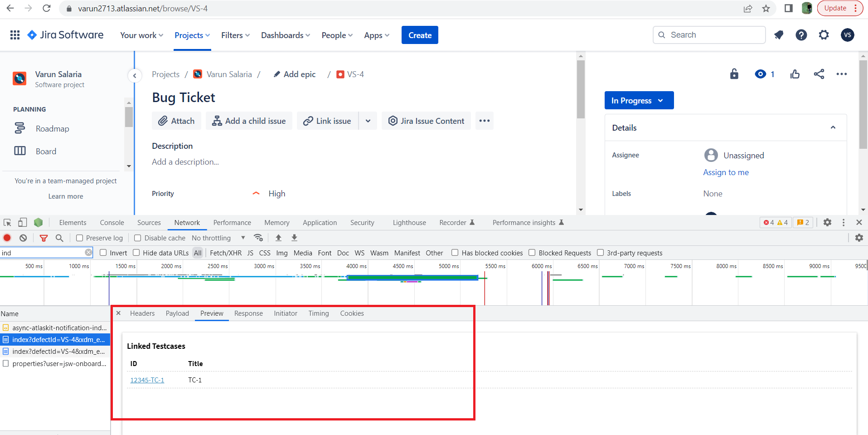
Task: Open DevTools settings gear
Action: coord(827,222)
